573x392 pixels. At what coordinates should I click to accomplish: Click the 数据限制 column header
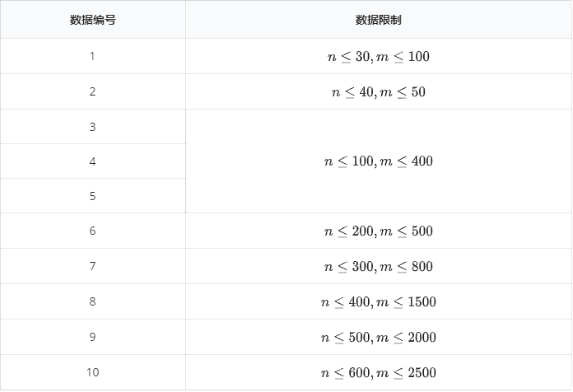click(x=379, y=20)
